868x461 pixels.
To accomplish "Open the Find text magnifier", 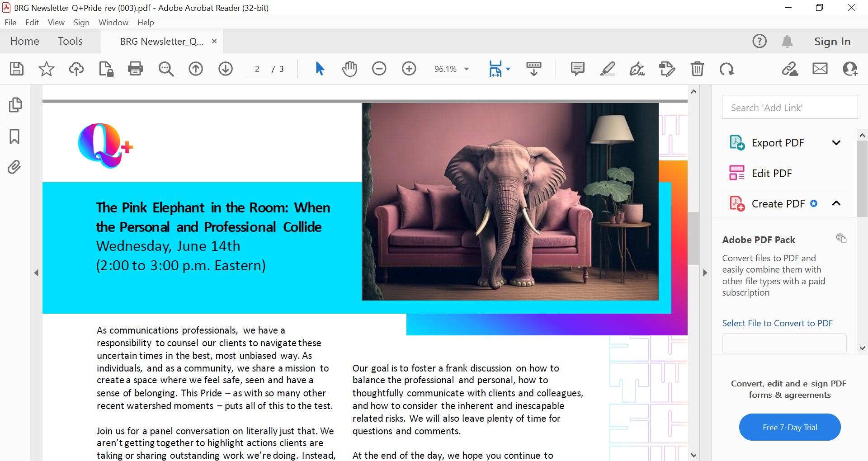I will click(166, 69).
